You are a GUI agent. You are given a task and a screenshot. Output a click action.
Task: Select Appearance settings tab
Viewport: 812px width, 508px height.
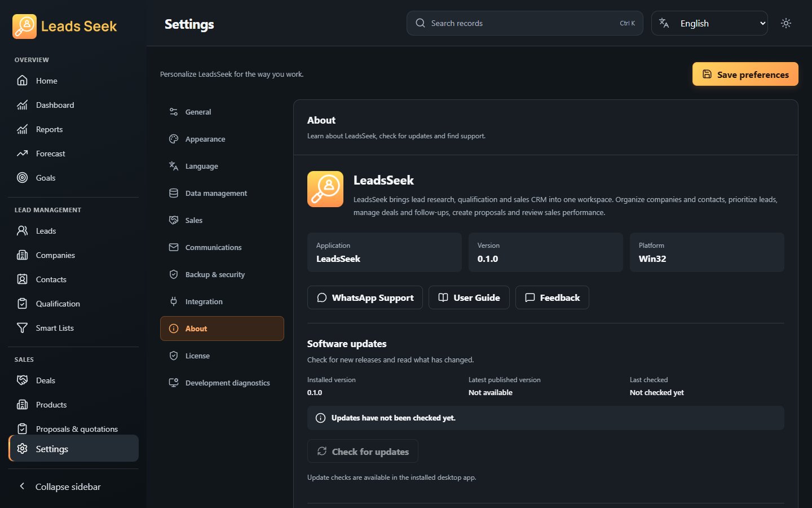222,139
